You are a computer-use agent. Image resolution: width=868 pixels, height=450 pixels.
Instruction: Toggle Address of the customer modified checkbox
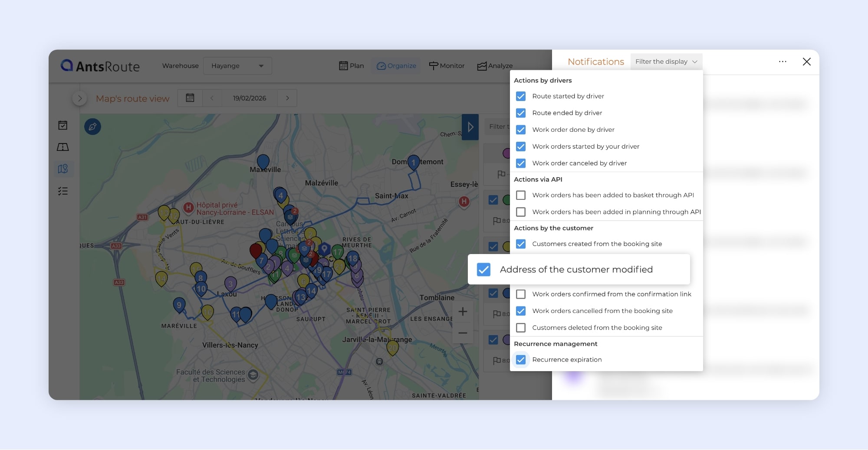pos(483,270)
